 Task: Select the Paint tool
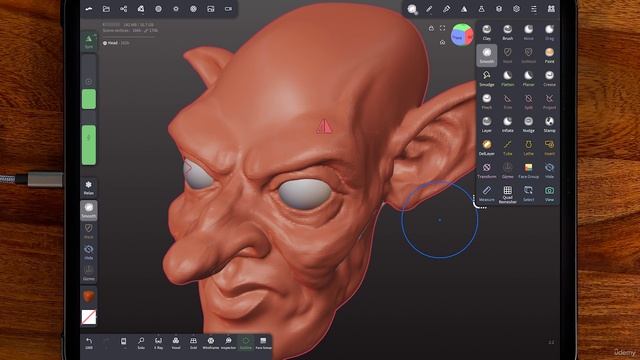point(549,55)
